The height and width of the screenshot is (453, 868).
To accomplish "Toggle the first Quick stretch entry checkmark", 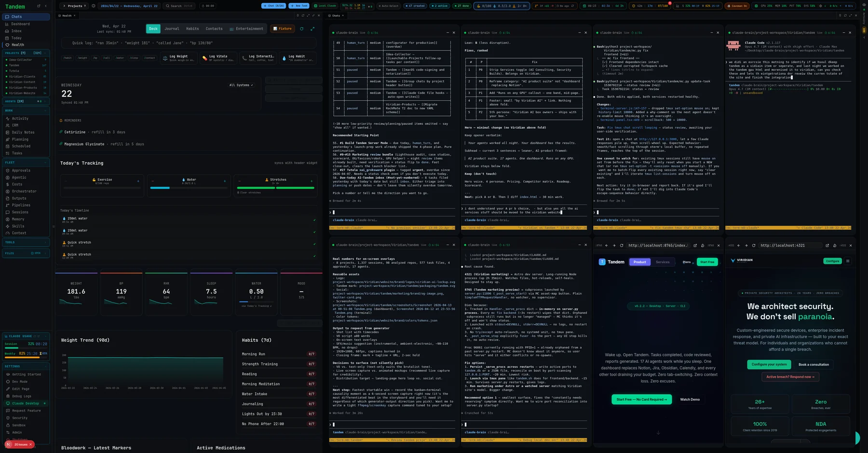I will [314, 244].
